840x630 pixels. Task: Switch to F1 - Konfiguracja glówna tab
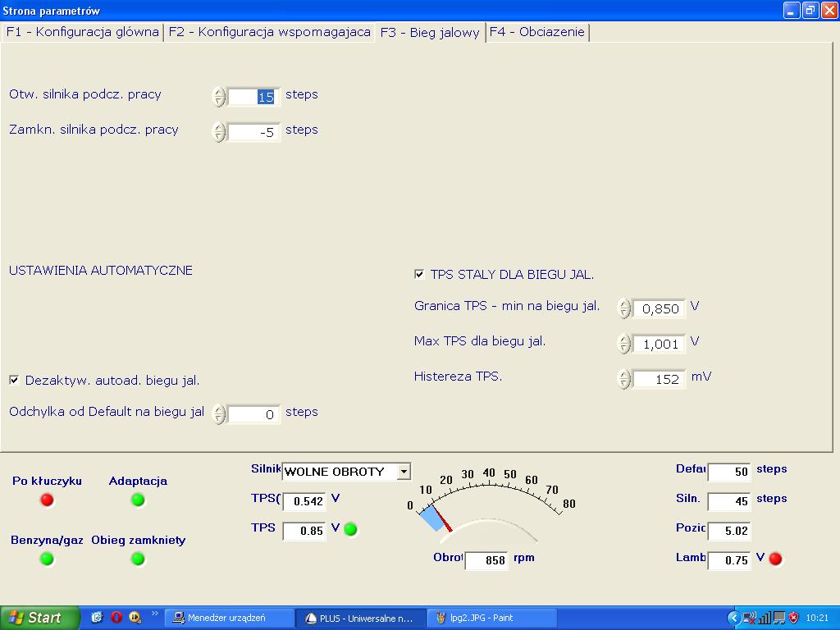82,32
